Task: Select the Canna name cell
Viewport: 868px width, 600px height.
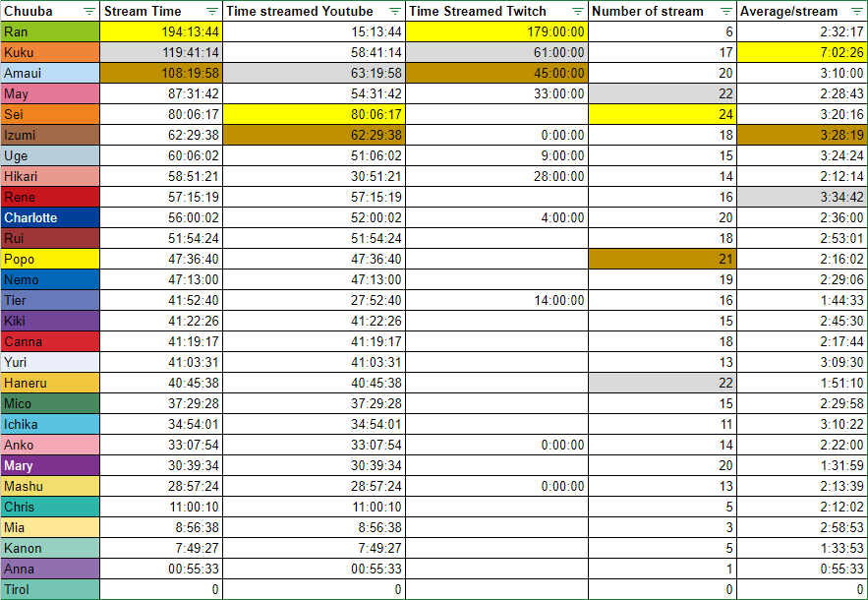Action: (50, 342)
